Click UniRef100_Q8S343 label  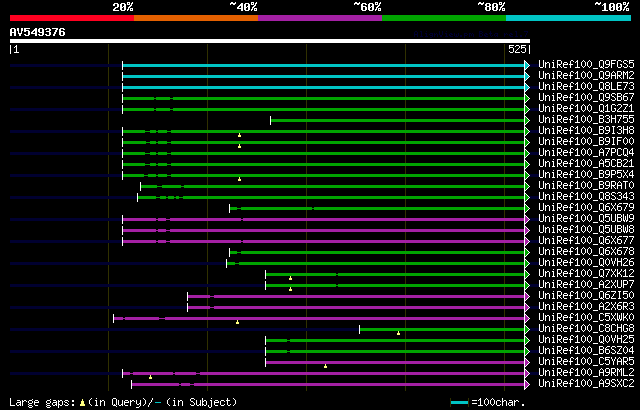tap(586, 197)
